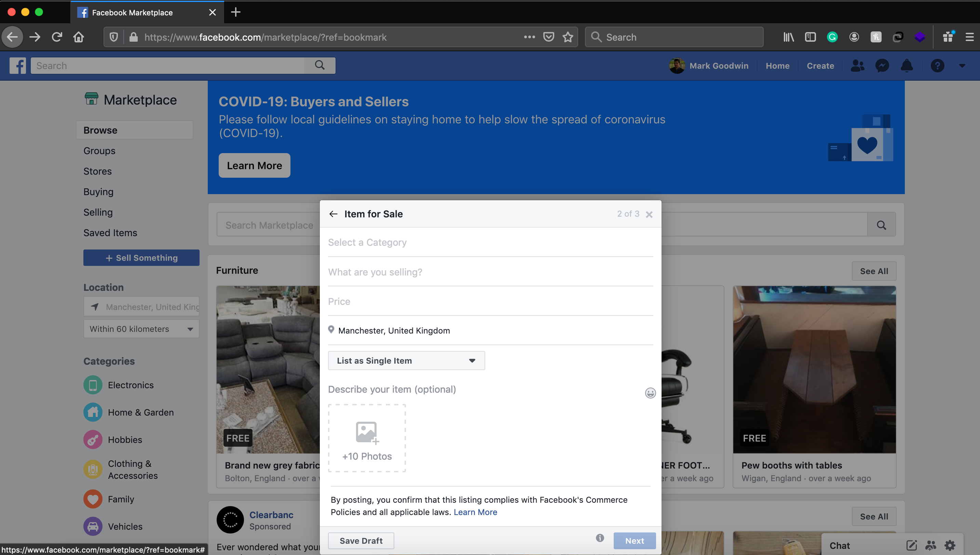
Task: Add photos via +10 Photos box
Action: click(367, 438)
